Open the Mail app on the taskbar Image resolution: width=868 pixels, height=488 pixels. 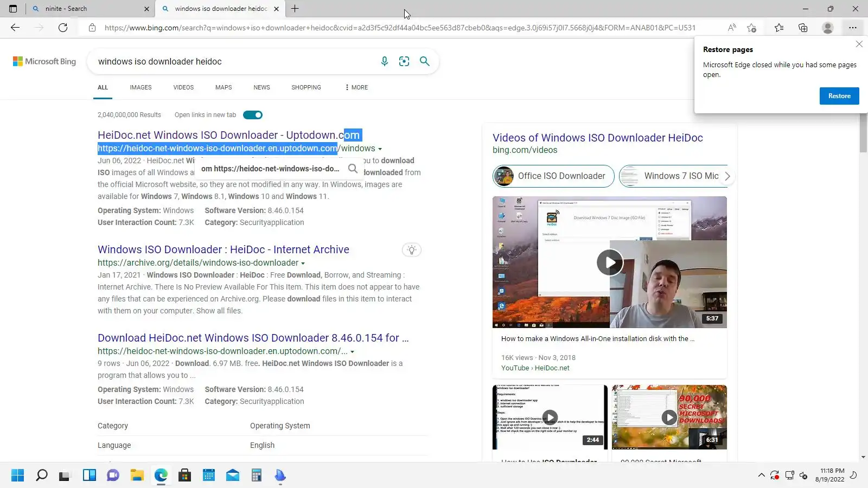pos(233,476)
